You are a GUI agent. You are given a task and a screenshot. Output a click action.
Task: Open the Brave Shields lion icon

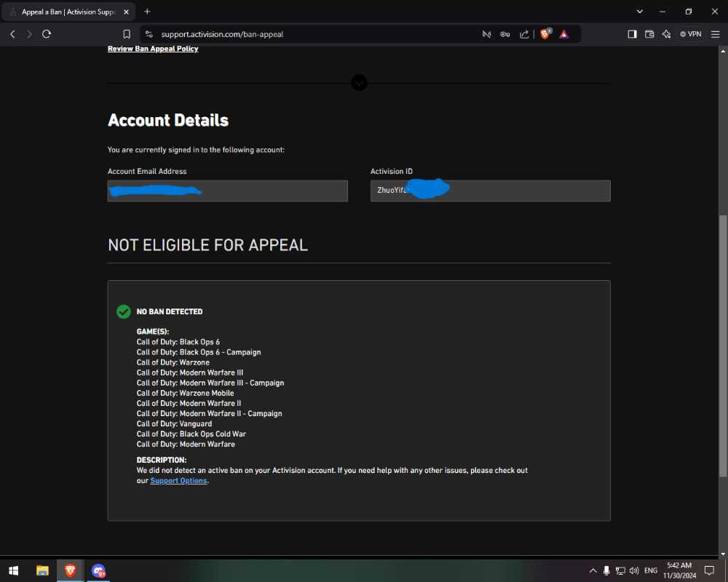pyautogui.click(x=545, y=33)
